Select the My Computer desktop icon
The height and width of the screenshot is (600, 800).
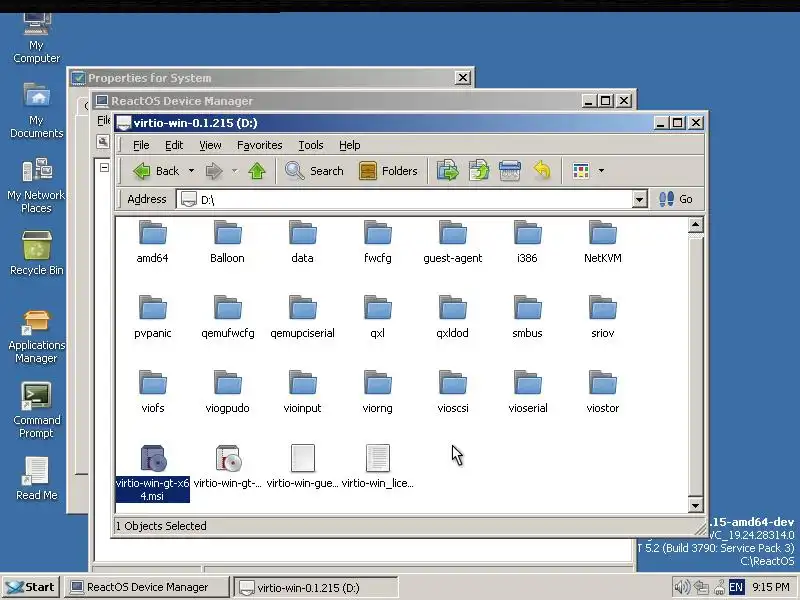pyautogui.click(x=36, y=39)
